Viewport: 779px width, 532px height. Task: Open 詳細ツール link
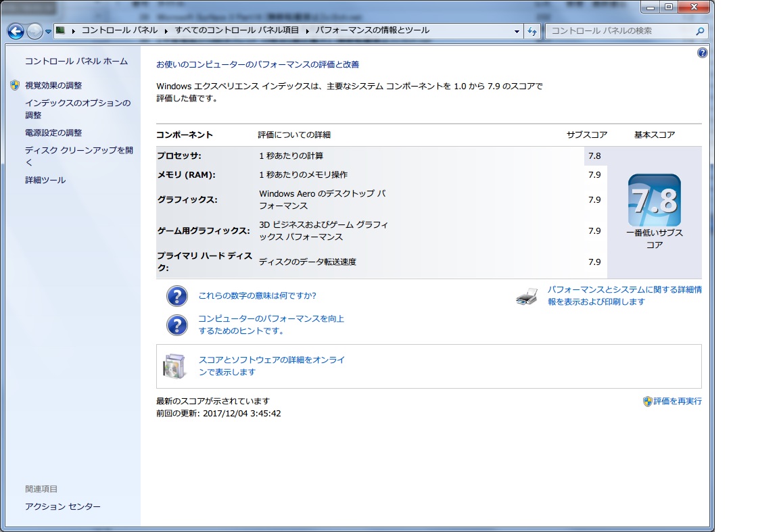(x=45, y=180)
